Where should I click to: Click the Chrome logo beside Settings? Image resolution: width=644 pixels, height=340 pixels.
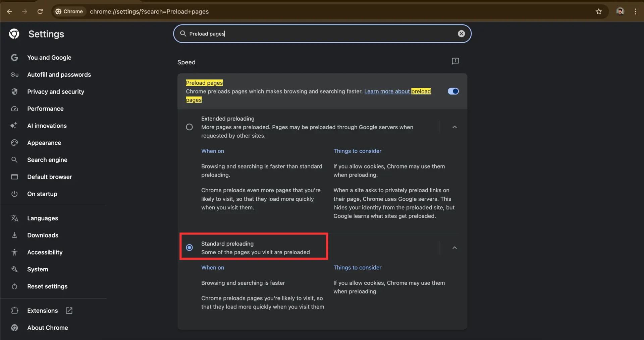14,34
